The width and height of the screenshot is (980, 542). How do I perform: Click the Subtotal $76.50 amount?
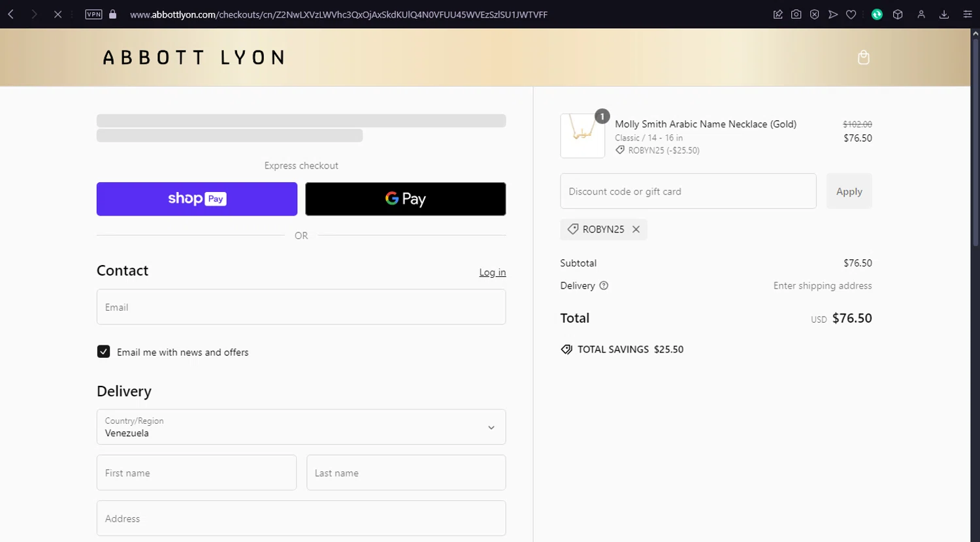tap(858, 263)
